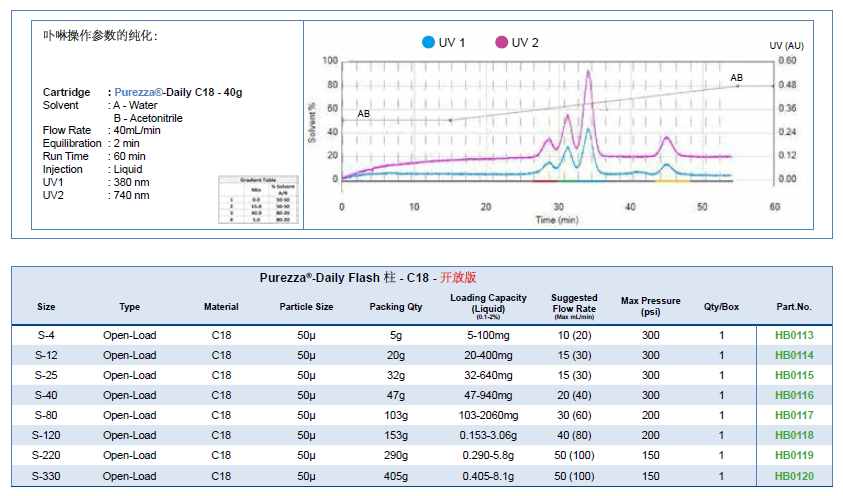843x496 pixels.
Task: Click the Flow Rate 40mL/min value
Action: [x=137, y=130]
